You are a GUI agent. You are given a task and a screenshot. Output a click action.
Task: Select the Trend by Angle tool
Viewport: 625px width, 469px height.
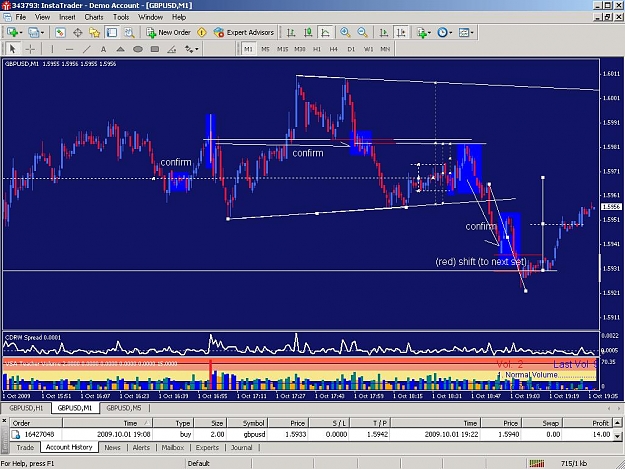[172, 49]
